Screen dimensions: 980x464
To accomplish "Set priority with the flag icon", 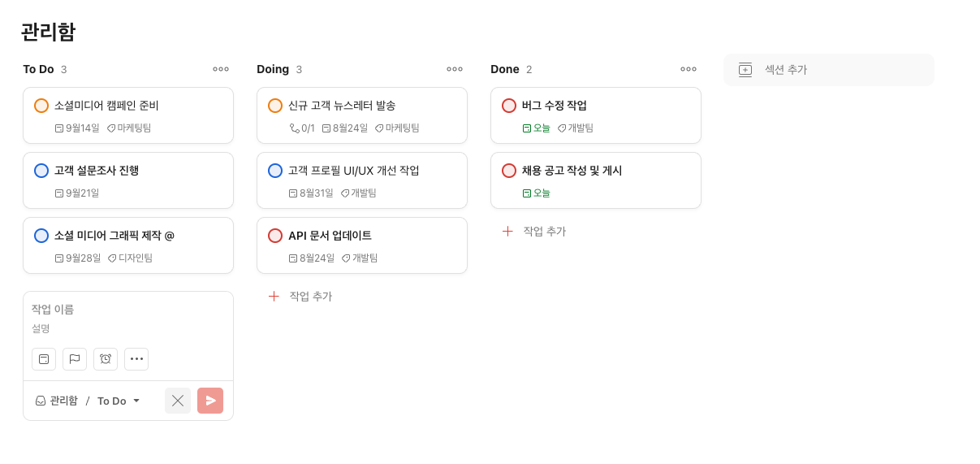I will click(x=75, y=359).
